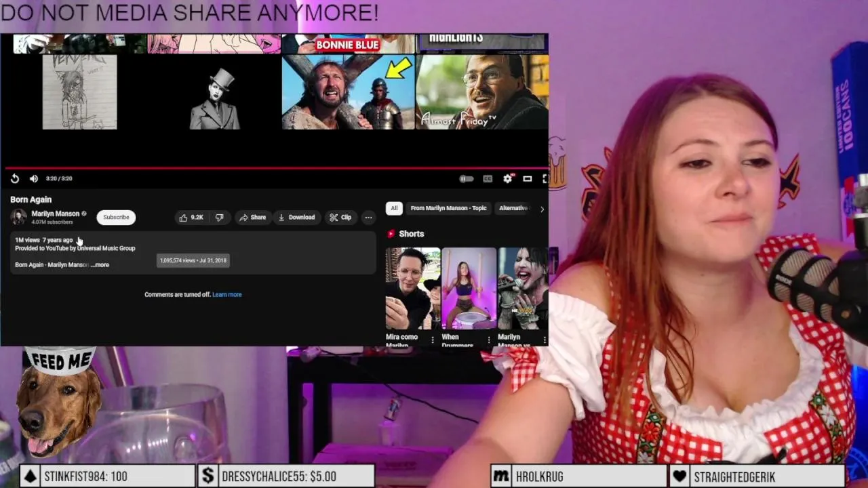This screenshot has height=488, width=868.
Task: Open Marilyn Manson channel avatar
Action: [18, 217]
